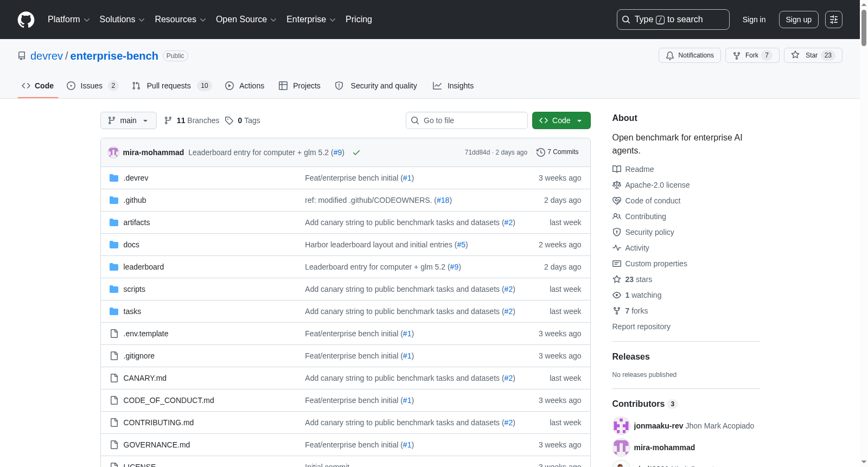Fork the enterprise-bench repository
Screen dimensions: 868x467
pos(752,55)
